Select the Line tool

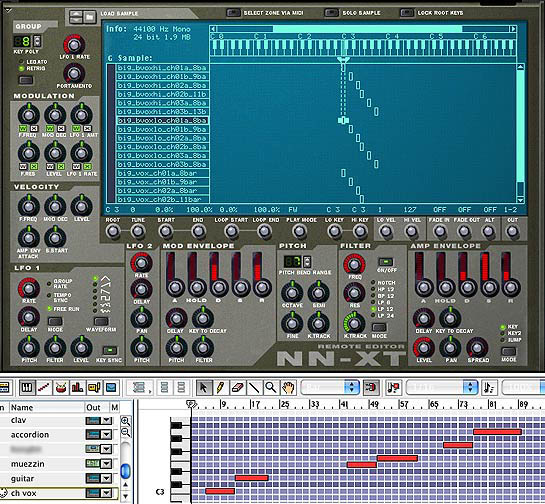pyautogui.click(x=254, y=387)
